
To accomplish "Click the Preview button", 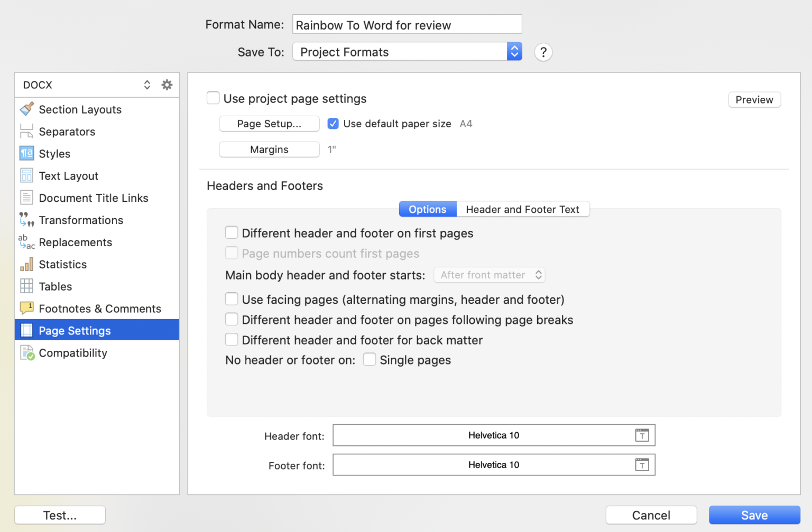I will tap(754, 99).
